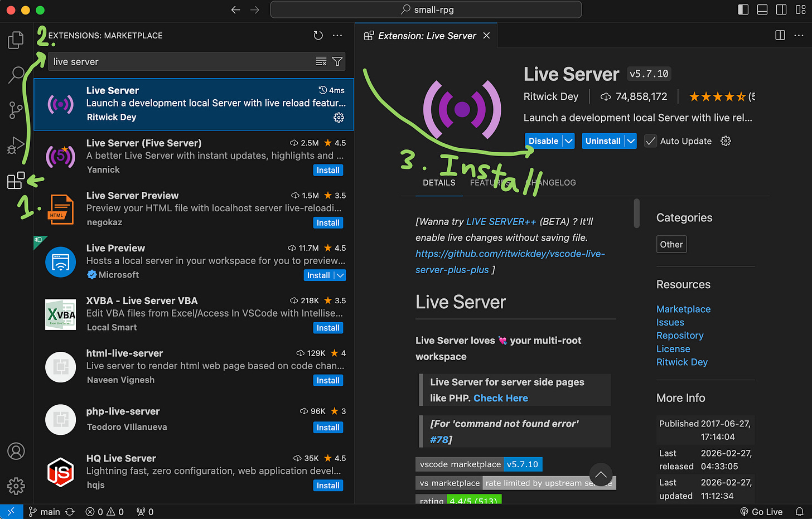This screenshot has width=812, height=519.
Task: Open editor More Actions menu
Action: pos(799,36)
